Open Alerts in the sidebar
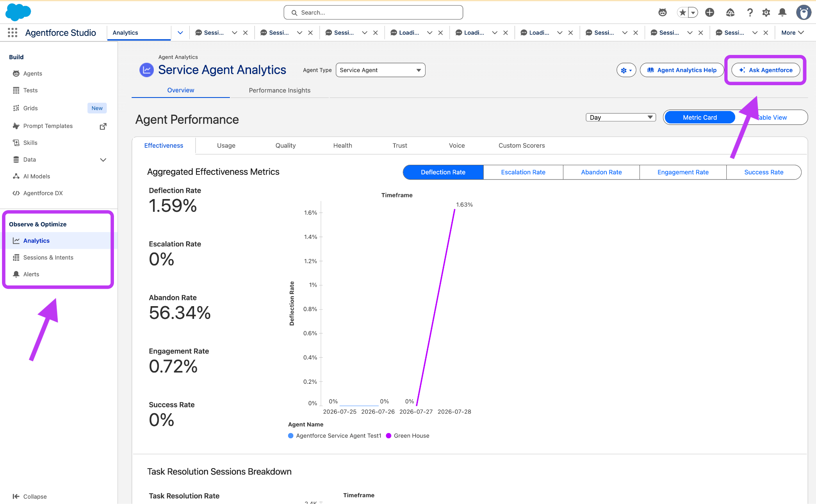Image resolution: width=816 pixels, height=504 pixels. [x=31, y=274]
